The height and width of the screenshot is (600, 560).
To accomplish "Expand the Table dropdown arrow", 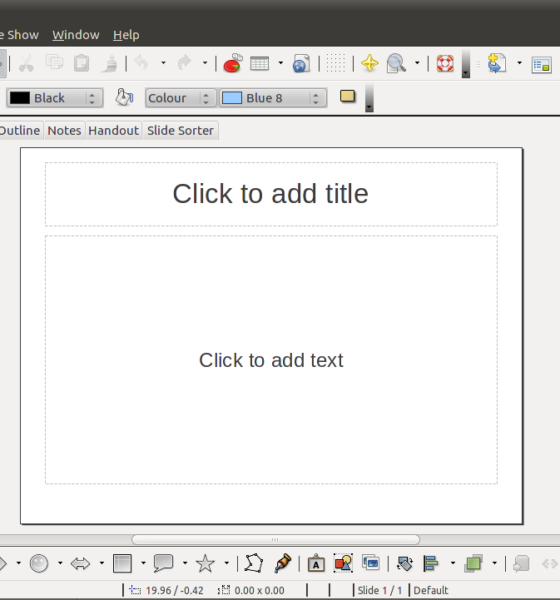I will tap(281, 63).
